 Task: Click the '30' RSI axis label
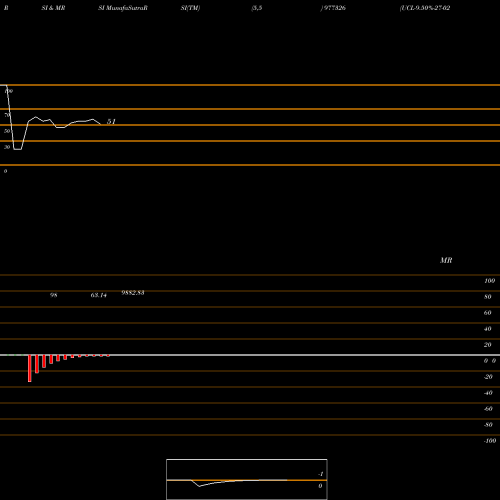[7, 147]
